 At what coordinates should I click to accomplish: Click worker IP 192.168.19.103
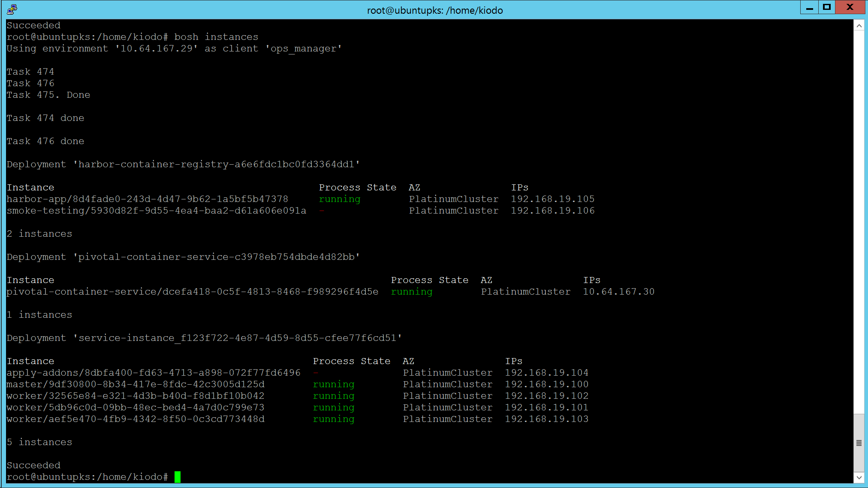click(x=546, y=419)
